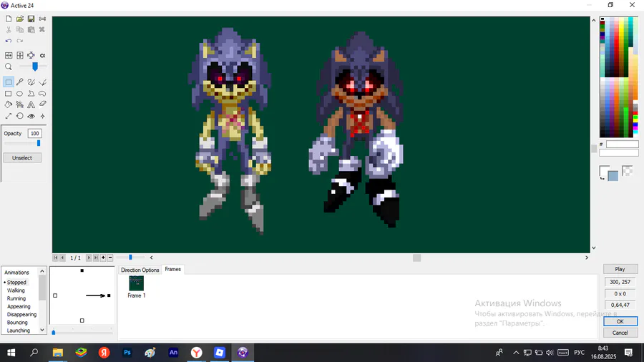644x362 pixels.
Task: Click the Play button
Action: [620, 269]
